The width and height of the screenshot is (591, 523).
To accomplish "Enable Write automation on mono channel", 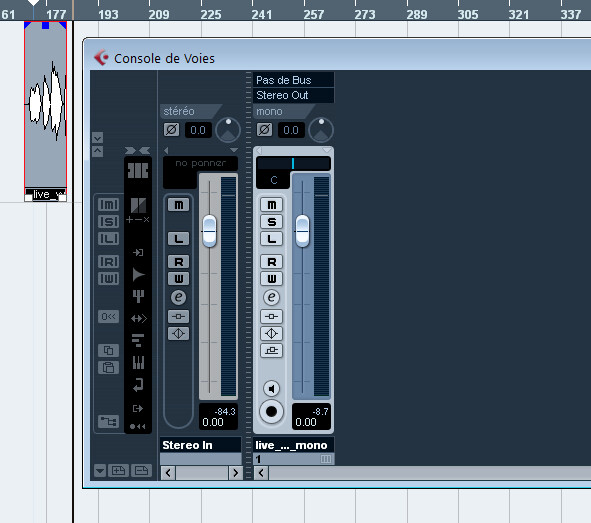I will [271, 278].
